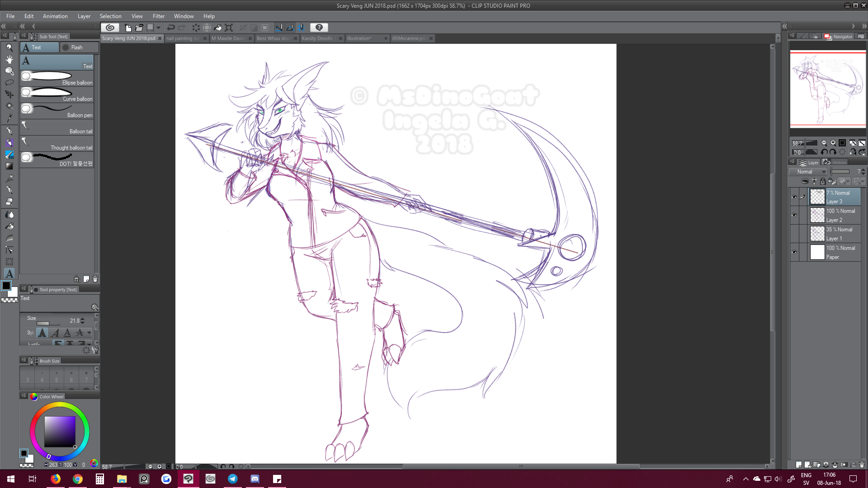868x488 pixels.
Task: Expand the save icon dropdown arrow
Action: [x=159, y=28]
